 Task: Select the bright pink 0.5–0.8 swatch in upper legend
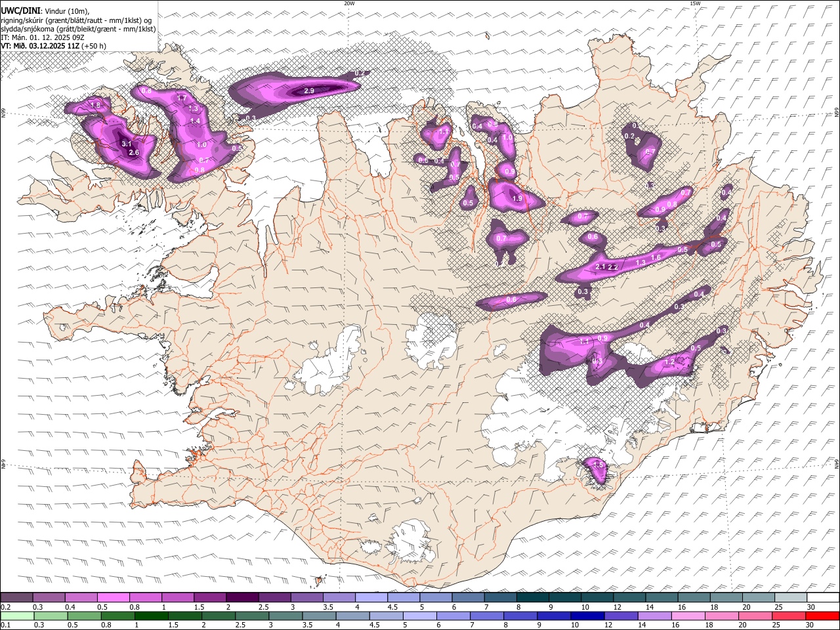(x=114, y=598)
